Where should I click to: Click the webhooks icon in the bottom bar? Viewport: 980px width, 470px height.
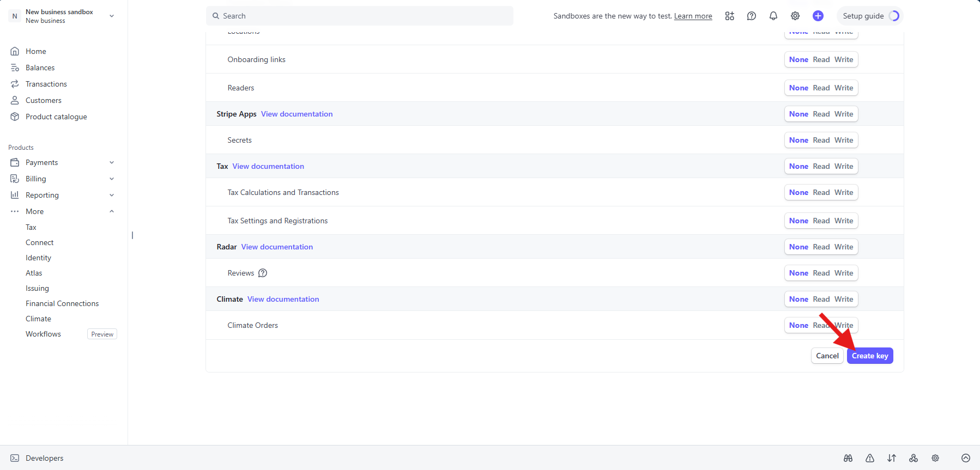click(914, 458)
